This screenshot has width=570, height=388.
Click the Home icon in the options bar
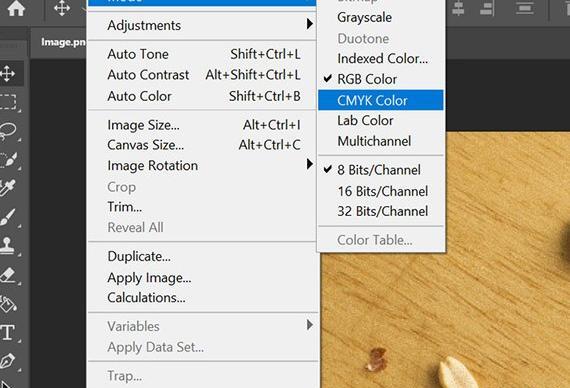pos(16,8)
